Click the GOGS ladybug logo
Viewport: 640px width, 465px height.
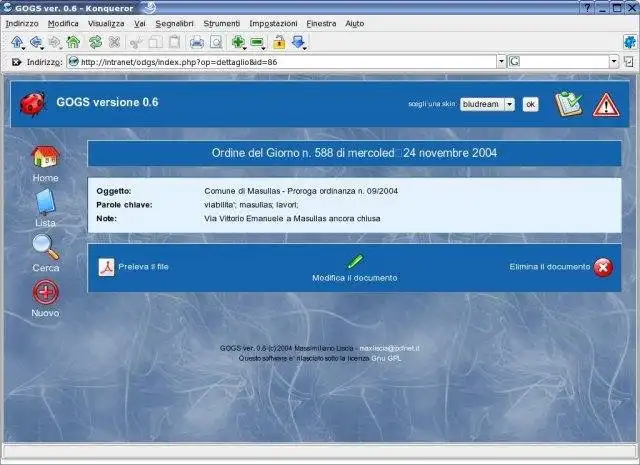coord(33,104)
